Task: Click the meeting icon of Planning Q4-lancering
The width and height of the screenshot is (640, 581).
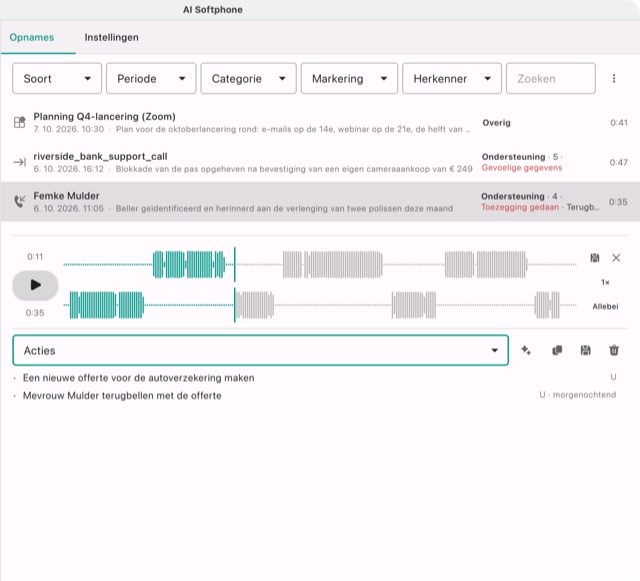Action: pyautogui.click(x=20, y=122)
